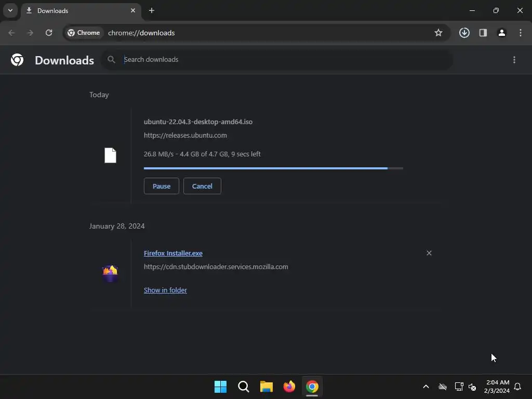Image resolution: width=532 pixels, height=399 pixels.
Task: Bookmark this page with the star icon
Action: [438, 33]
